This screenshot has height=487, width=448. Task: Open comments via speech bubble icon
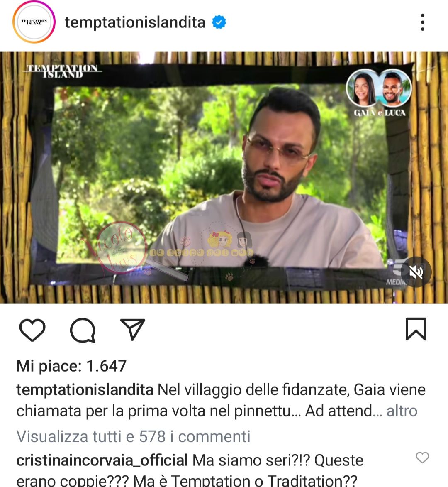[83, 330]
